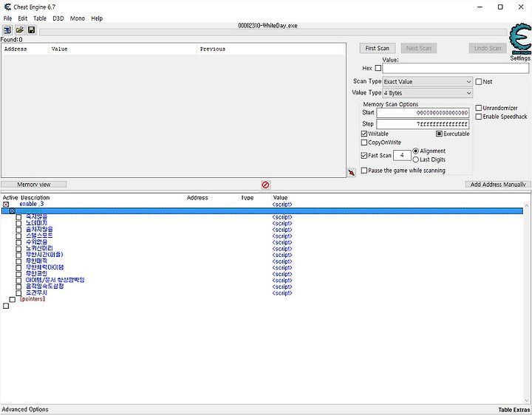The width and height of the screenshot is (532, 415).
Task: Click the Address column header in results
Action: point(16,49)
